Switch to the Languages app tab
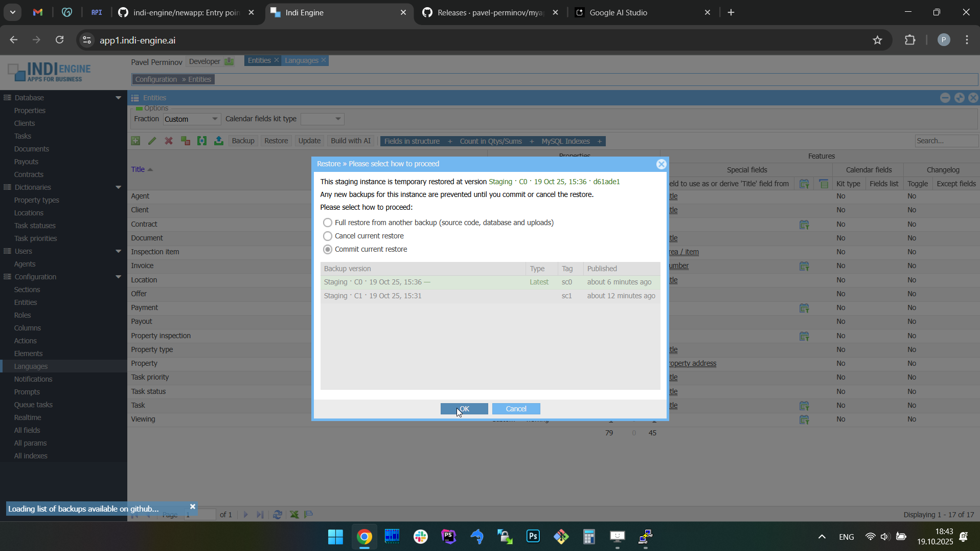 pyautogui.click(x=301, y=61)
